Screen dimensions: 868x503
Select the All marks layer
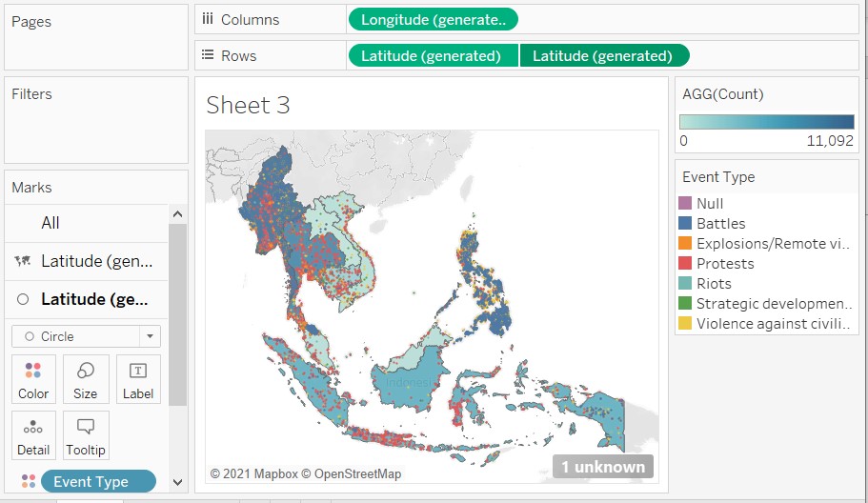[x=50, y=223]
